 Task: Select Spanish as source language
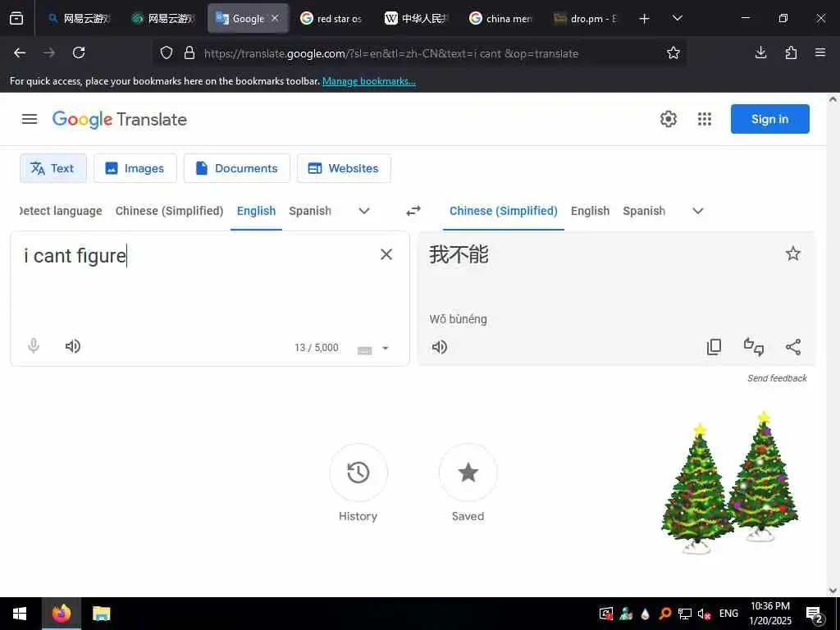[x=310, y=211]
